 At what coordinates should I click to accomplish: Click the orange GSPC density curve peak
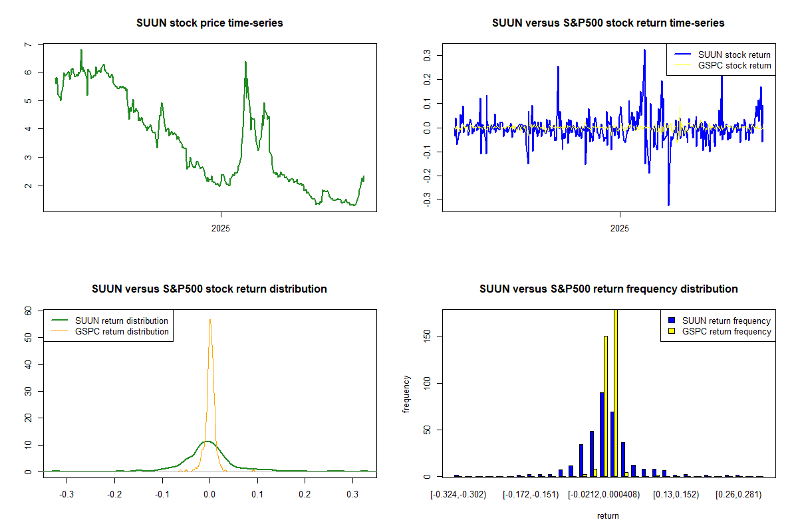pyautogui.click(x=210, y=320)
